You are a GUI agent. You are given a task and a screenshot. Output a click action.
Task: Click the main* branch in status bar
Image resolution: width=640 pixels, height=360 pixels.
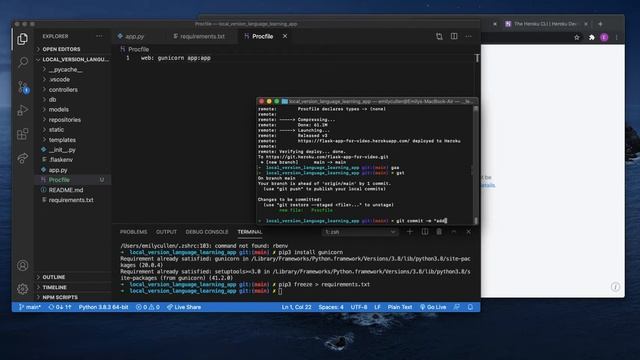[30, 307]
